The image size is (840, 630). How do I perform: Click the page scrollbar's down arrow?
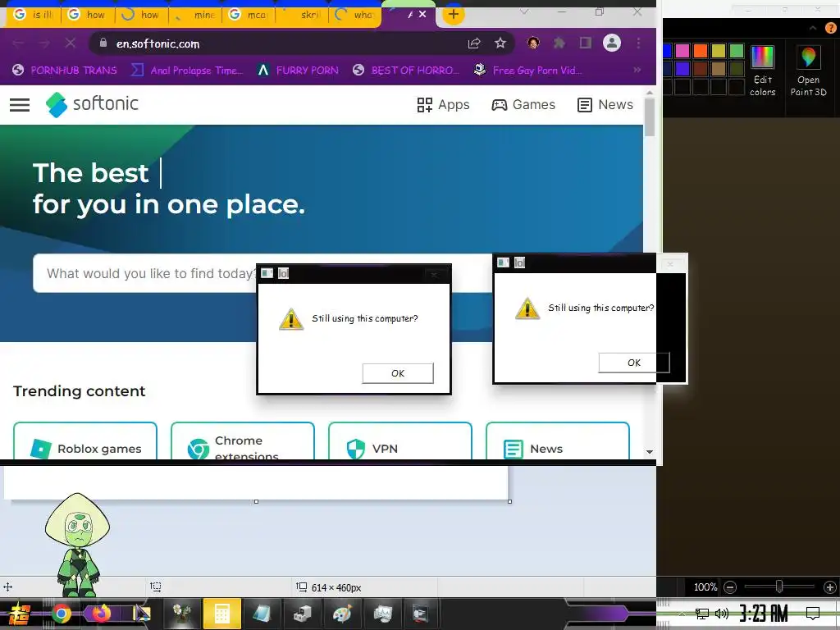tap(650, 452)
